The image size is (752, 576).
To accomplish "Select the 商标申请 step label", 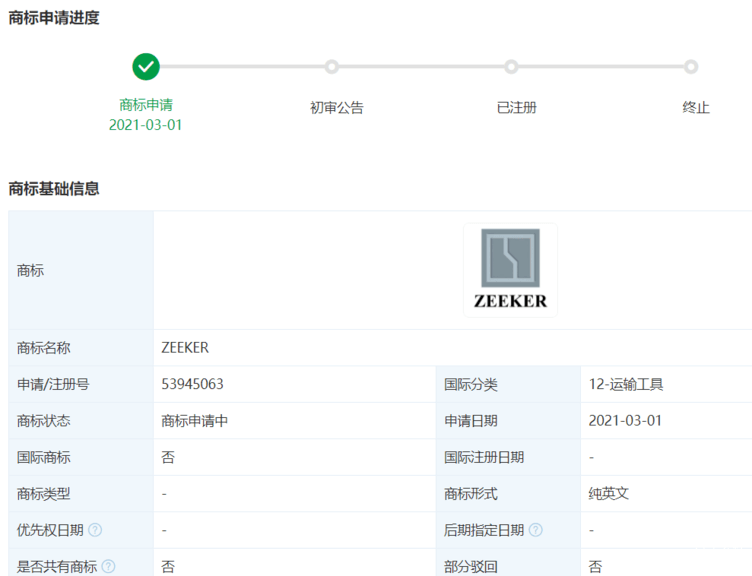I will point(146,105).
